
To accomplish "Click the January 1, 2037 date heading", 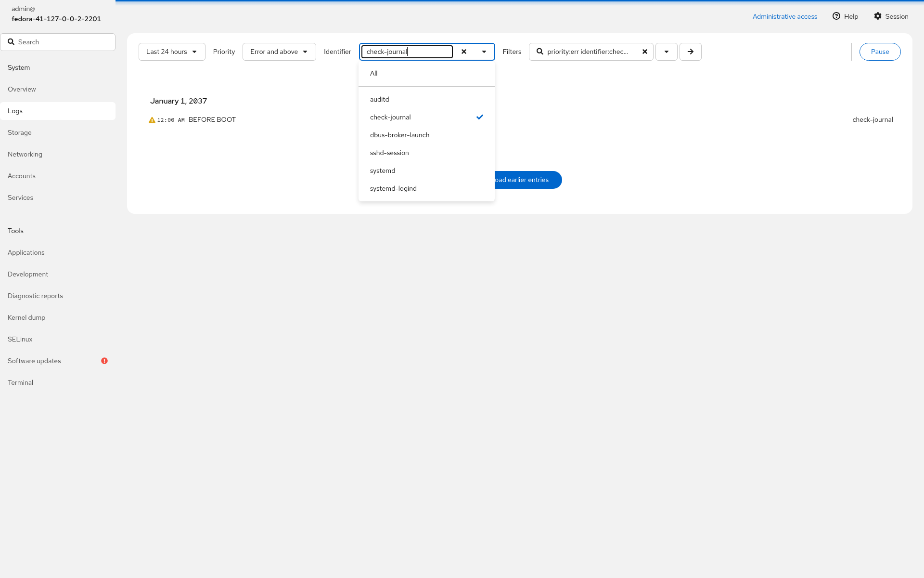I will pos(179,101).
